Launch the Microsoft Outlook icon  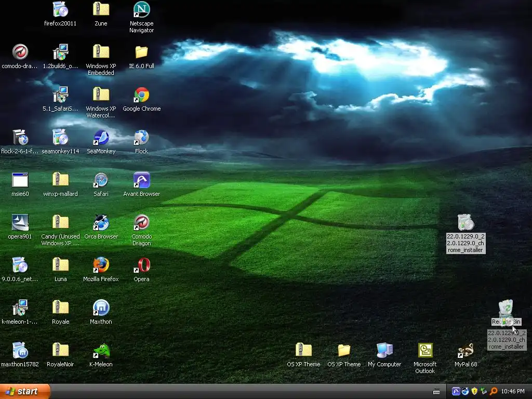(425, 351)
